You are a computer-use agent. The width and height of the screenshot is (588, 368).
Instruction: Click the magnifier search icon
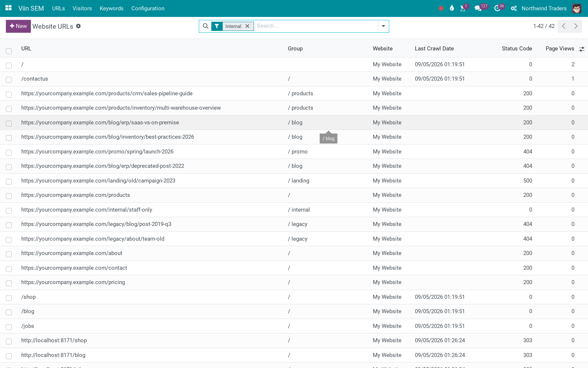[206, 26]
